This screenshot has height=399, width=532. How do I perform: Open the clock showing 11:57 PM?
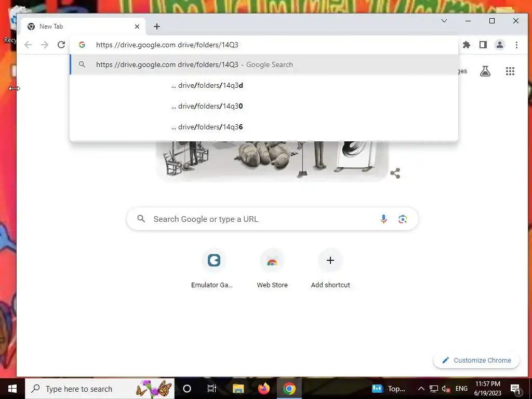coord(487,389)
